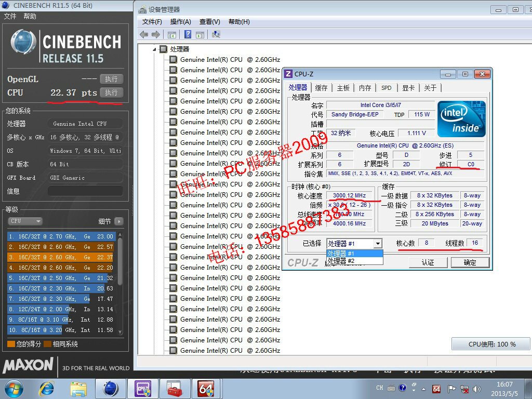532x399 pixels.
Task: Collapse the 处理器 tree node in Device Manager
Action: pyautogui.click(x=154, y=49)
